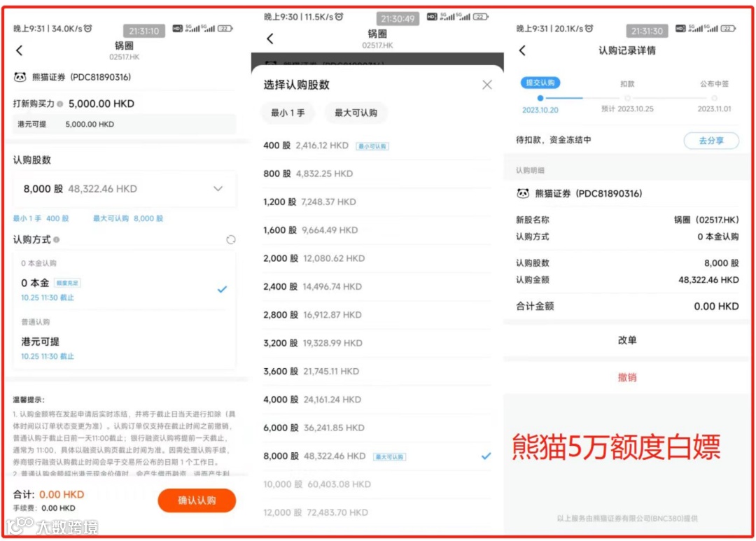
Task: Choose 6,000 股 36,241.85 HKD option
Action: (x=377, y=428)
